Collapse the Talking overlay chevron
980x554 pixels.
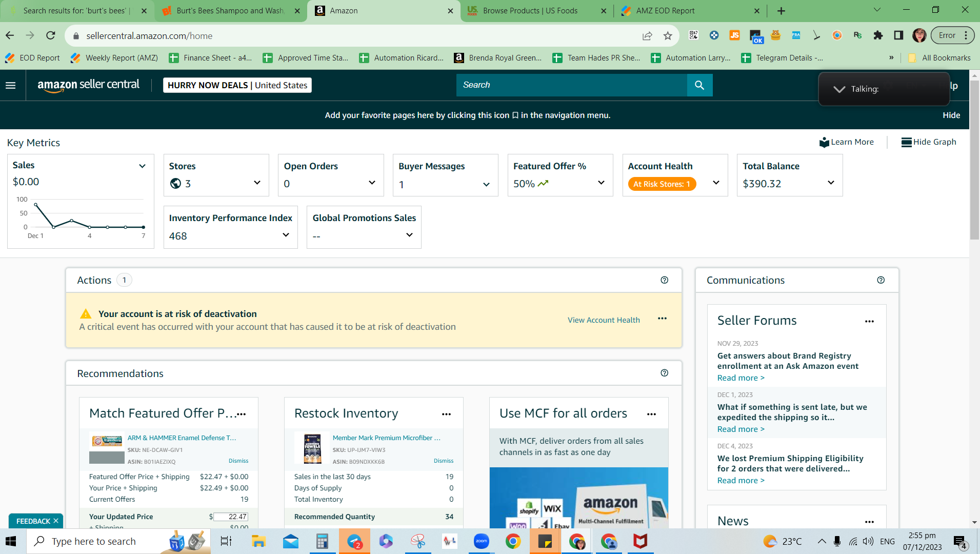(839, 89)
